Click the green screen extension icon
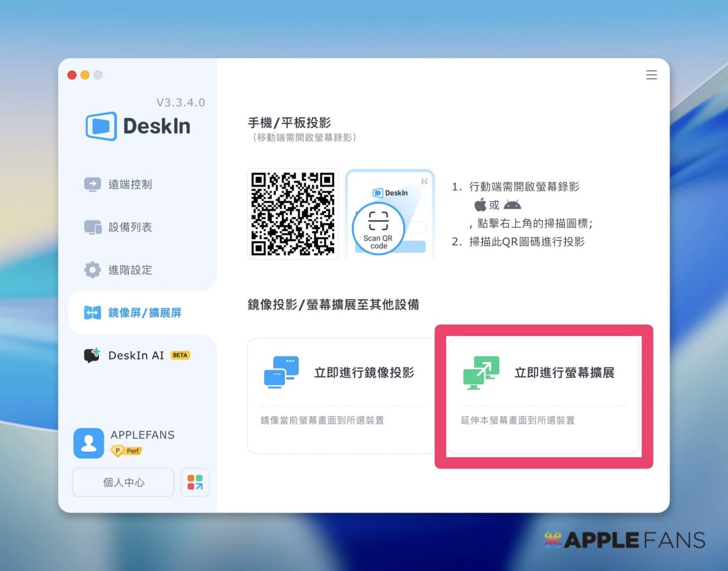This screenshot has width=728, height=571. (x=481, y=372)
